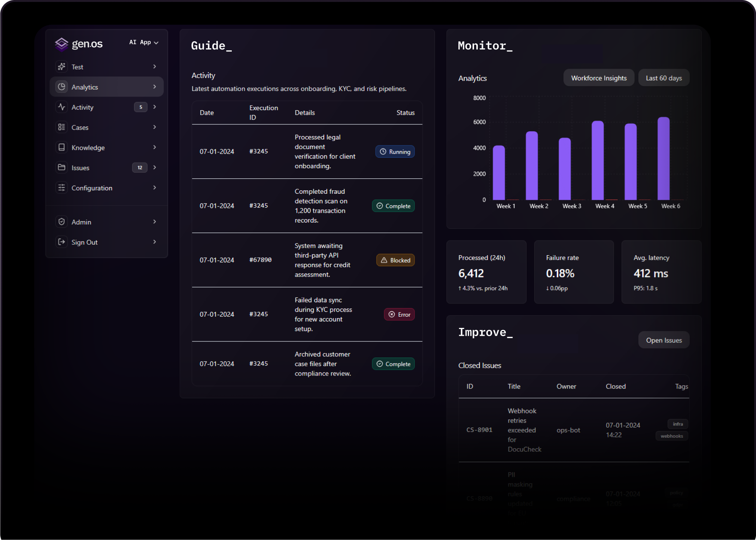
Task: Click the Workforce Insights button
Action: pyautogui.click(x=599, y=78)
